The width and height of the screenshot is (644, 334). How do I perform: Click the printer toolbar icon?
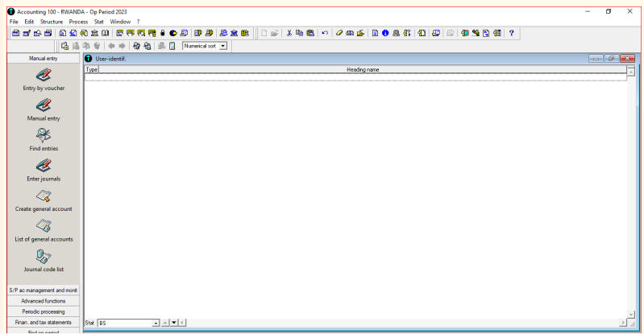coord(396,33)
